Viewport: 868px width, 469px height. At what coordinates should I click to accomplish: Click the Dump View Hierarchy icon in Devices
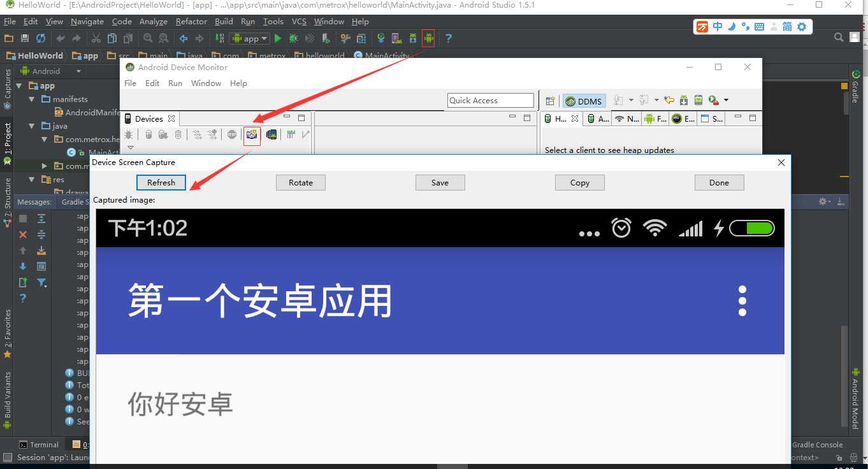point(271,134)
